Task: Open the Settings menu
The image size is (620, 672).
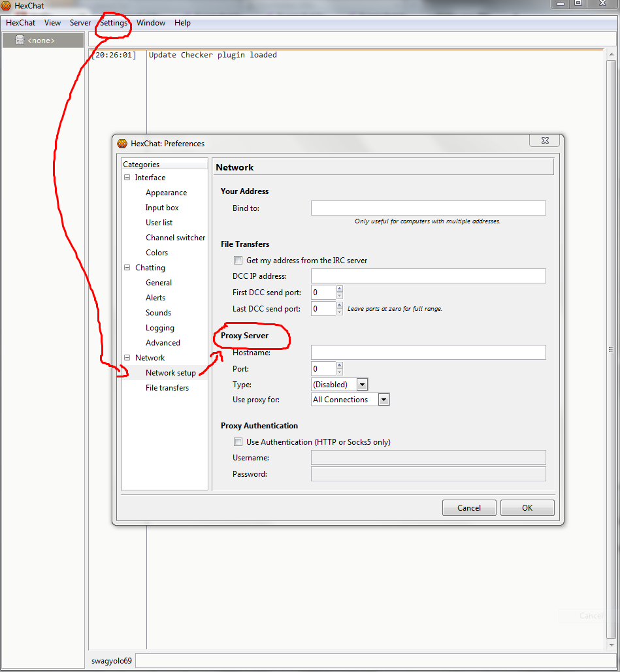Action: [x=114, y=23]
